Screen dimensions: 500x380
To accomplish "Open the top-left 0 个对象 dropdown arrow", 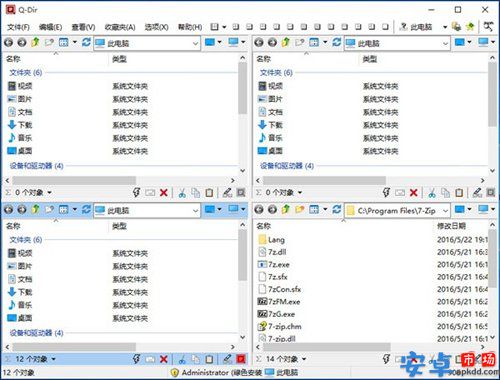I will [x=49, y=192].
